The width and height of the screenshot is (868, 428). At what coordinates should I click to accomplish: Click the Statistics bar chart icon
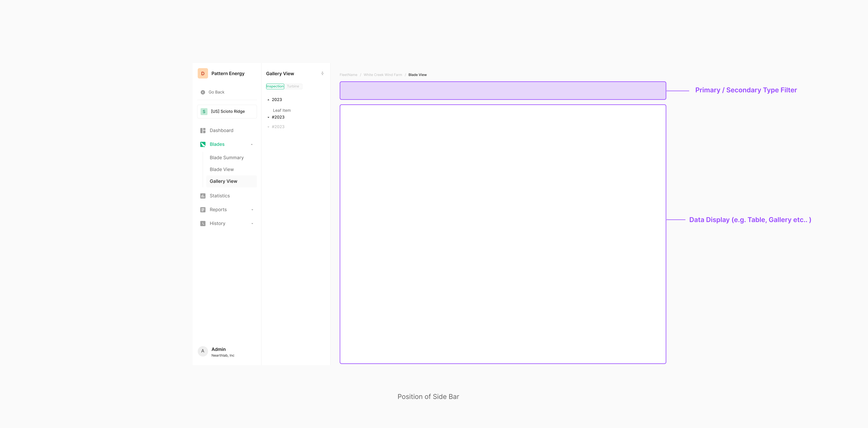[x=203, y=196]
